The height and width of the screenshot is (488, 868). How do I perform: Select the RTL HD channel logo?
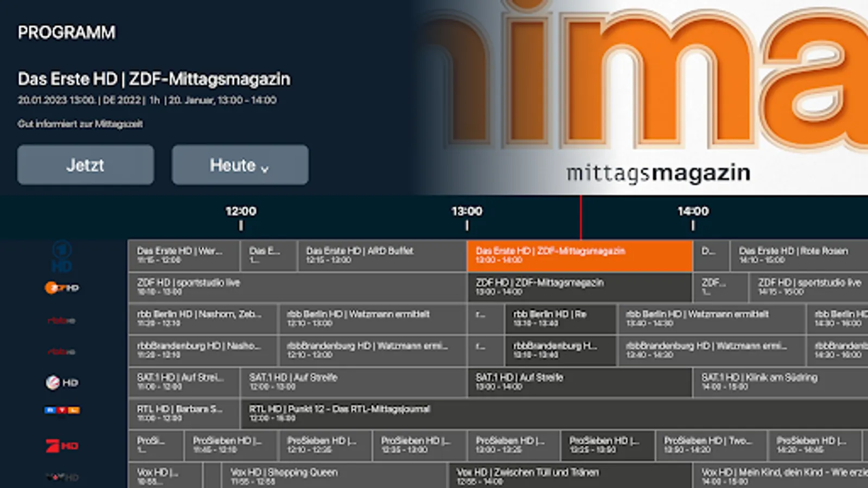[62, 410]
